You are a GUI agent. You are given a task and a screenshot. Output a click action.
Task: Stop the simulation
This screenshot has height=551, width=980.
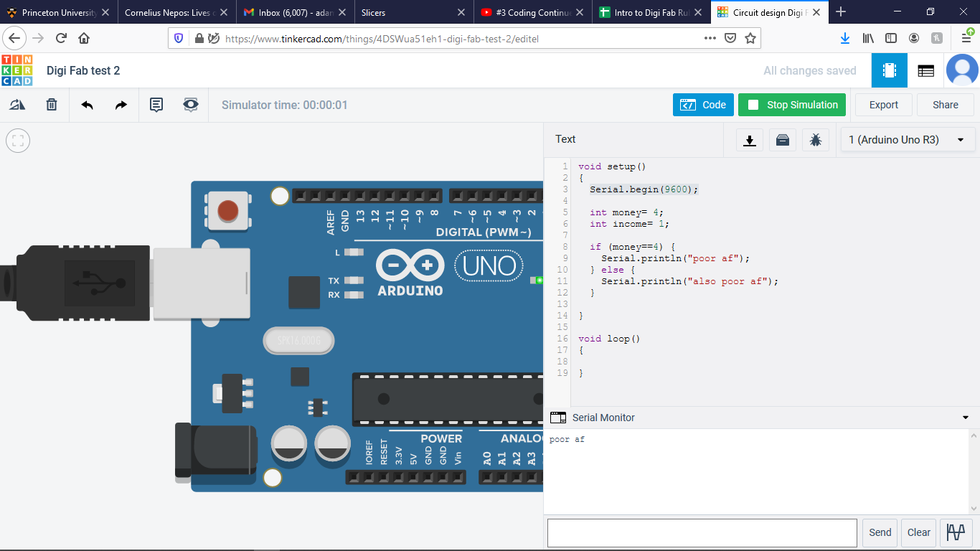coord(792,105)
